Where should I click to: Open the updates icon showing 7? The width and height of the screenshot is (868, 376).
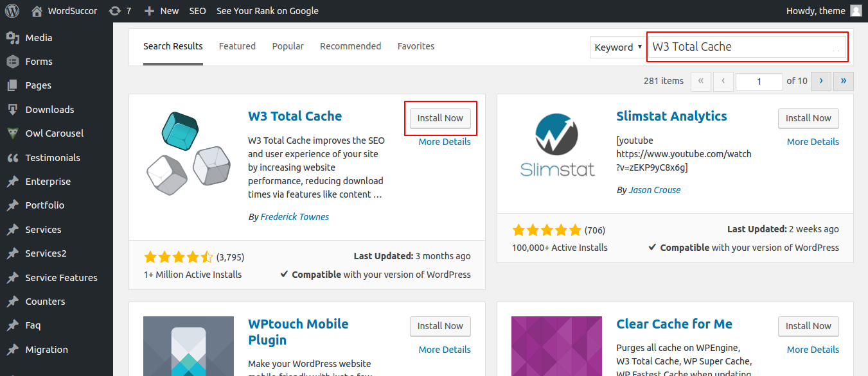pos(115,11)
